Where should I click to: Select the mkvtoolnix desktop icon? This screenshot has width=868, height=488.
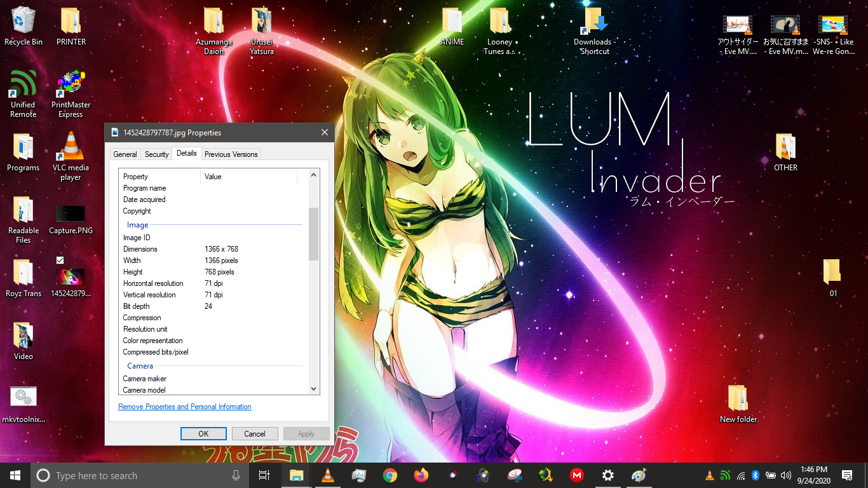[24, 404]
